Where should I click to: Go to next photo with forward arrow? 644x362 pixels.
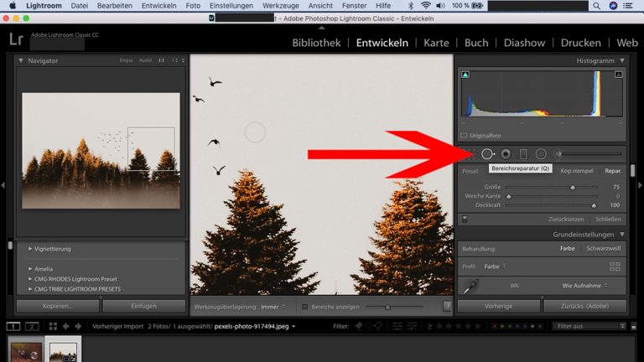[x=77, y=326]
